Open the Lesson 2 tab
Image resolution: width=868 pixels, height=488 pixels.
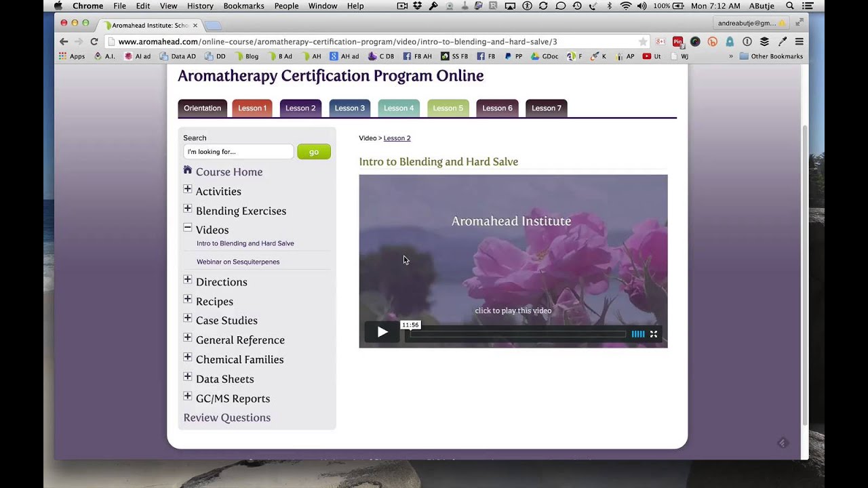point(300,108)
